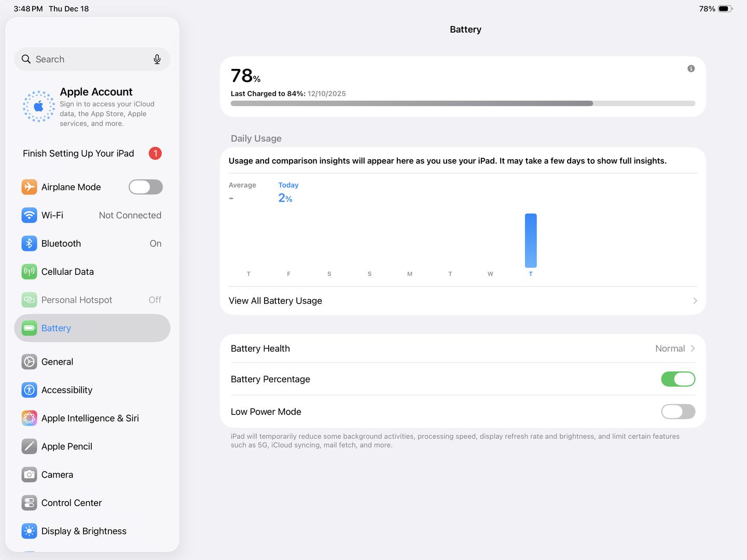Tap the microphone dictation icon in Search

(157, 59)
